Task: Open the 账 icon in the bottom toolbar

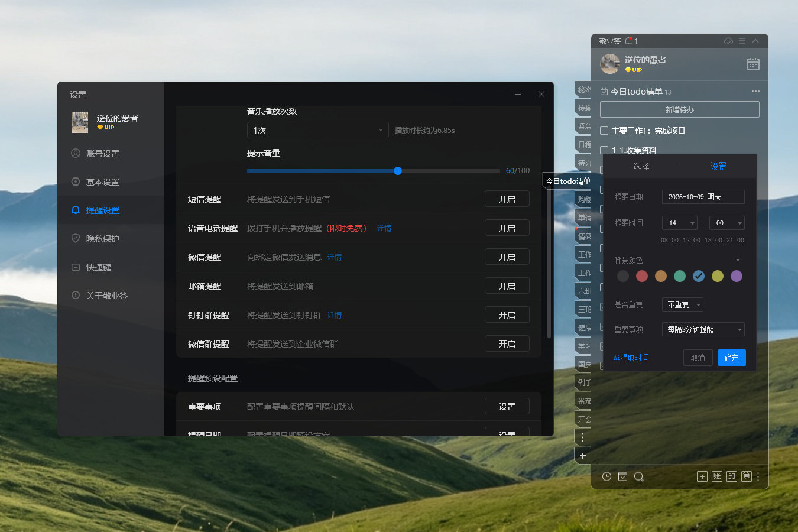Action: coord(717,476)
